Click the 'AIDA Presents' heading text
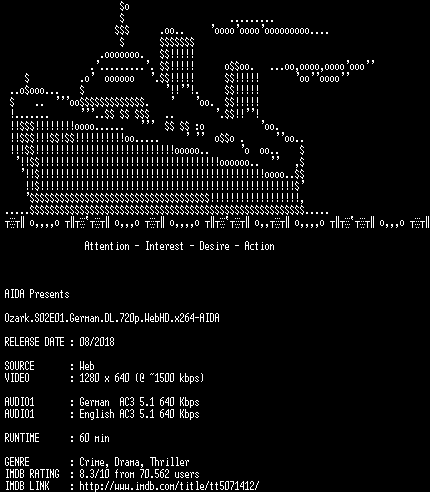Viewport: 430px width, 492px height. coord(37,294)
